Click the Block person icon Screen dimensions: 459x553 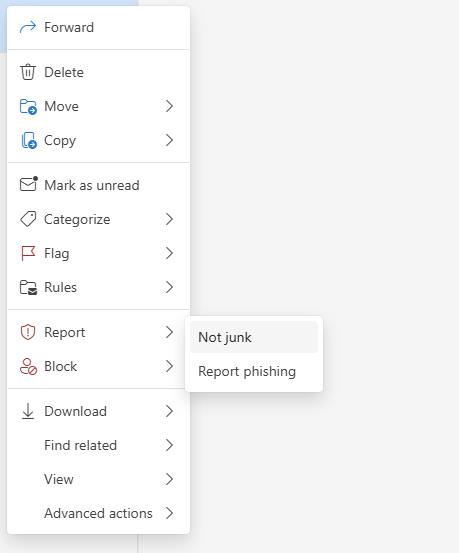click(28, 366)
